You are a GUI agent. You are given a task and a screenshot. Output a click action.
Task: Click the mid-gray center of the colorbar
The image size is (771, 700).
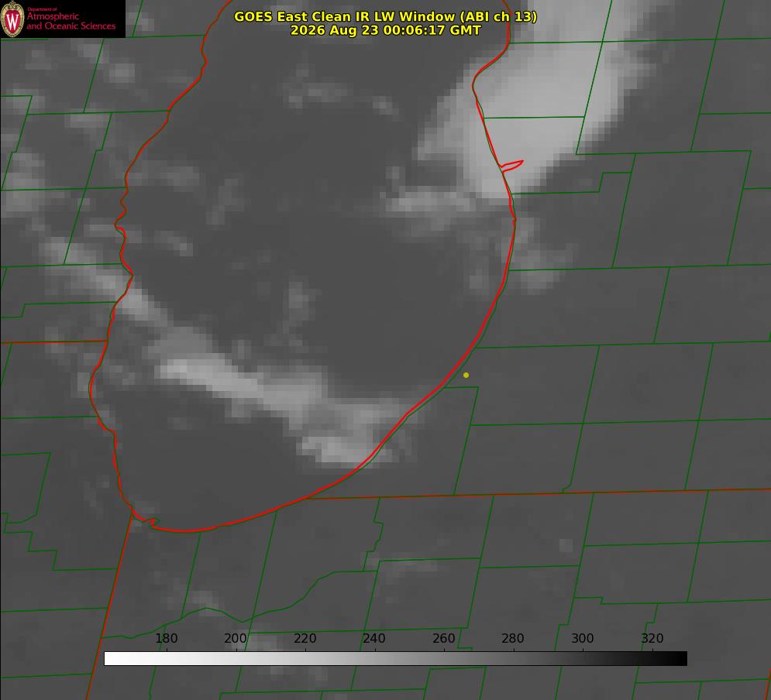click(395, 658)
